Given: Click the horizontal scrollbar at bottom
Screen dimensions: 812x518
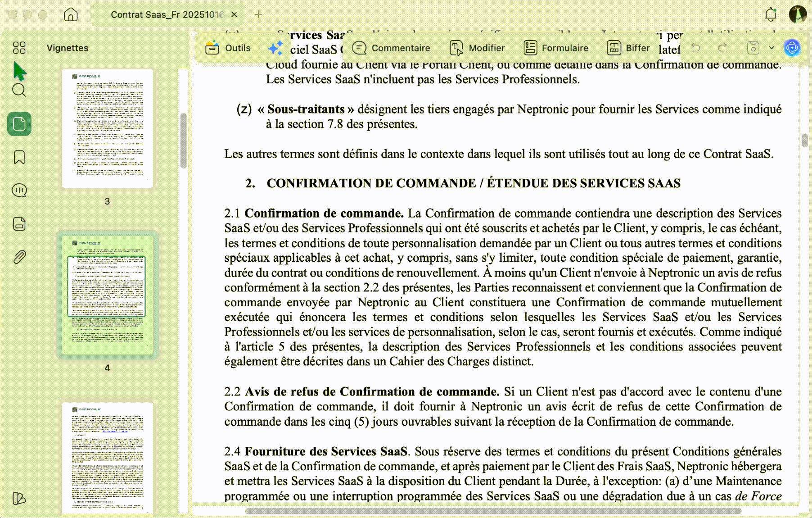Looking at the screenshot, I should pyautogui.click(x=493, y=511).
